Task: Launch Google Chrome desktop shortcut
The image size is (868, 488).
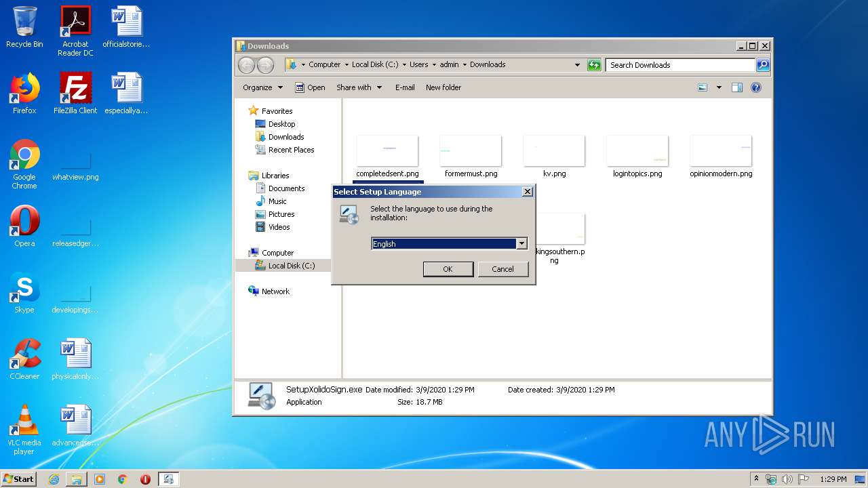Action: pyautogui.click(x=24, y=164)
